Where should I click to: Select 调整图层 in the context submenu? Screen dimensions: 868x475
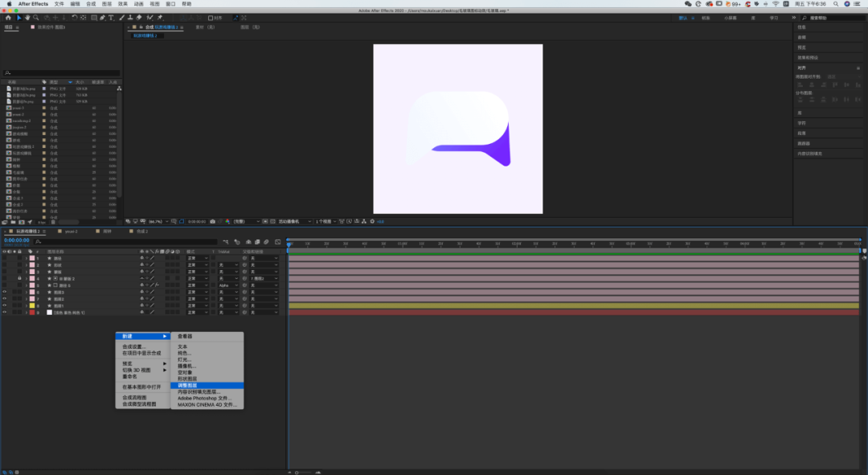click(207, 385)
